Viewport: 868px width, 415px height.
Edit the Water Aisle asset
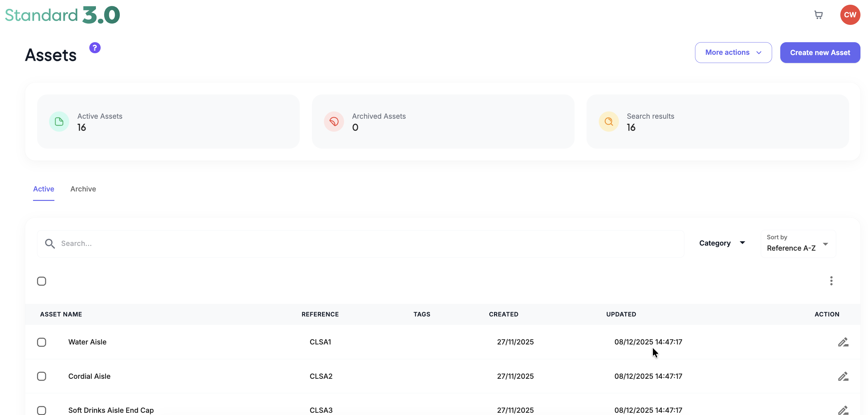(x=843, y=342)
